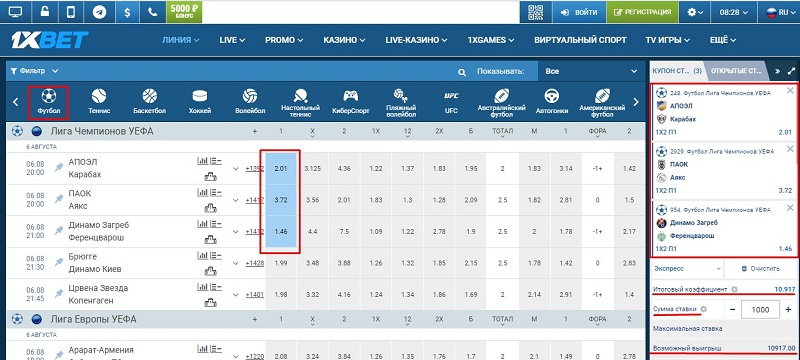Increase stake with the plus button
Viewport: 800px width, 360px height.
click(x=788, y=309)
